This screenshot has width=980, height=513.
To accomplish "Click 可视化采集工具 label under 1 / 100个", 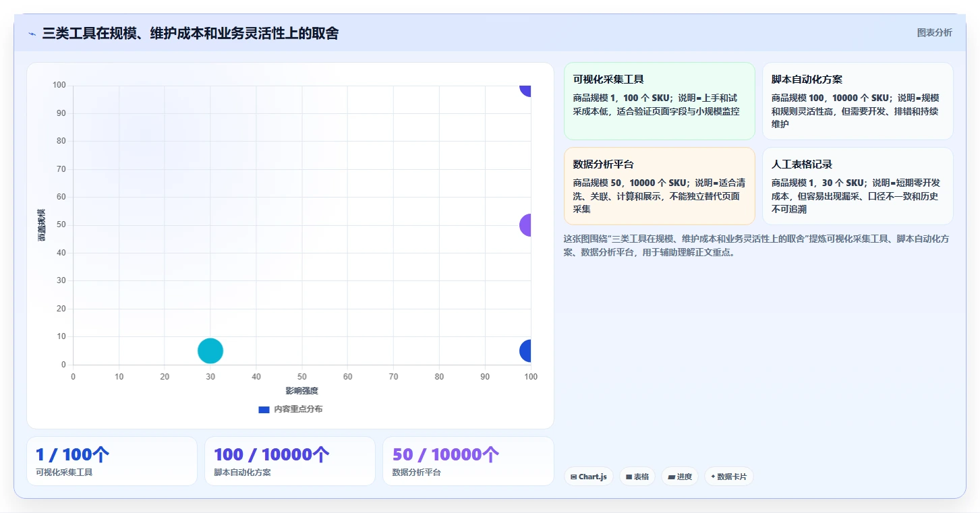I will pos(64,473).
